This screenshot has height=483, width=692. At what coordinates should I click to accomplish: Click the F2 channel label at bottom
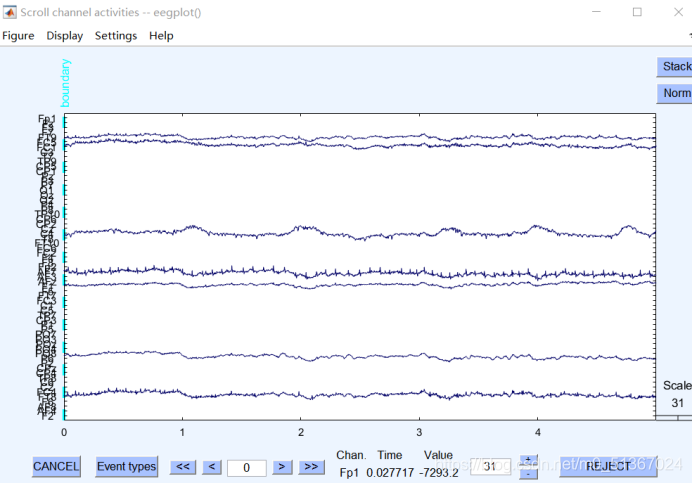[47, 416]
